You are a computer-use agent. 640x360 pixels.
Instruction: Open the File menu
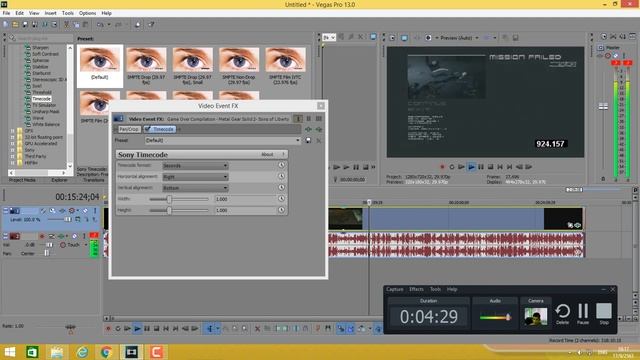tap(6, 13)
